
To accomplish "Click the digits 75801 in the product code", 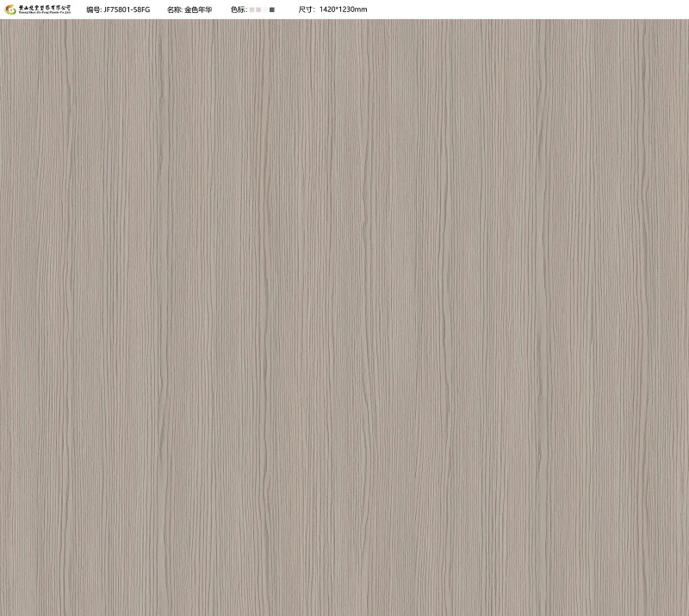I will (x=121, y=9).
